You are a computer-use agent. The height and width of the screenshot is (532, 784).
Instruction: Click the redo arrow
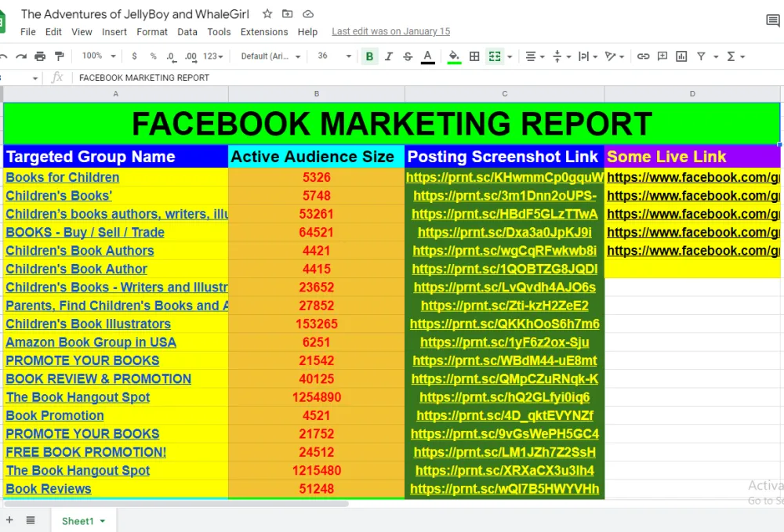pyautogui.click(x=21, y=56)
